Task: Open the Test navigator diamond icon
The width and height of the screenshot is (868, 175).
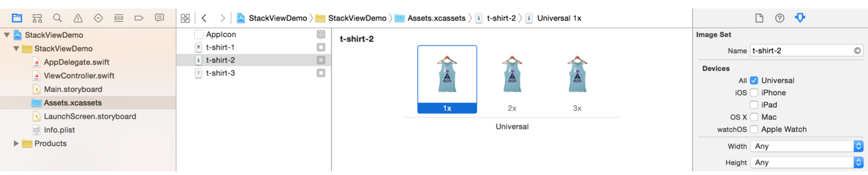Action: click(x=98, y=18)
